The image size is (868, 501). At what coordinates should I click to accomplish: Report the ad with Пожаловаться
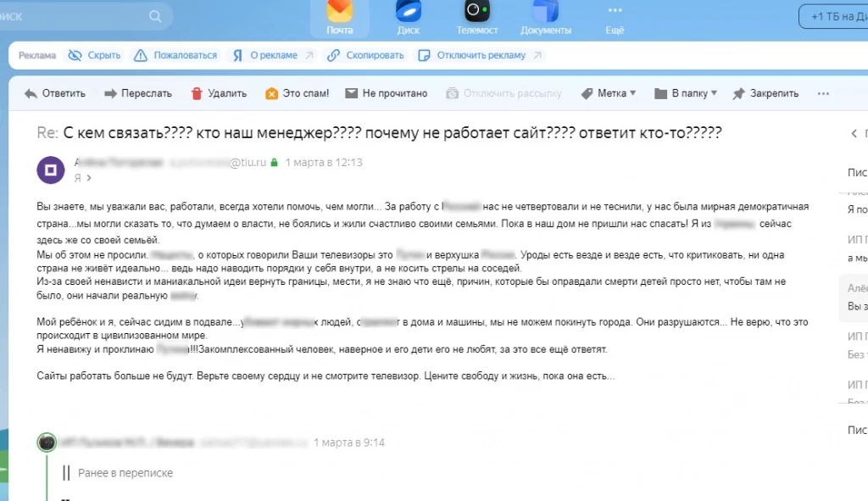175,55
